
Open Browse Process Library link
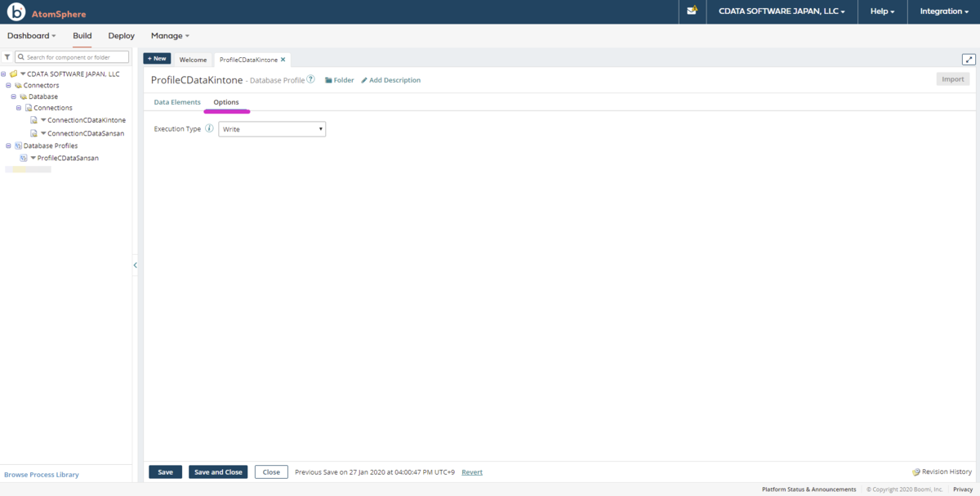click(x=42, y=475)
